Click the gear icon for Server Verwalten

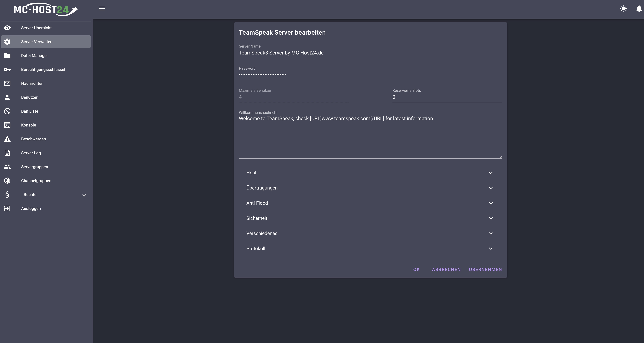point(7,42)
